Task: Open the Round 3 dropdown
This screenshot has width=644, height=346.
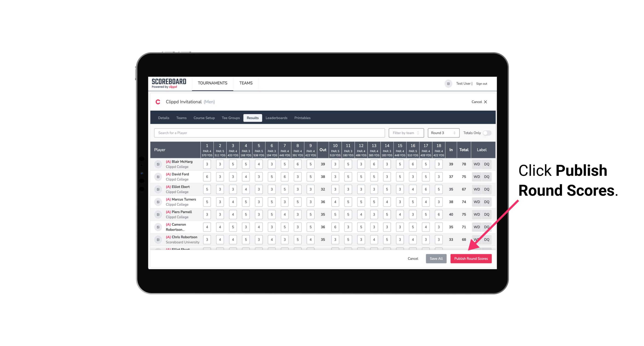Action: point(442,132)
